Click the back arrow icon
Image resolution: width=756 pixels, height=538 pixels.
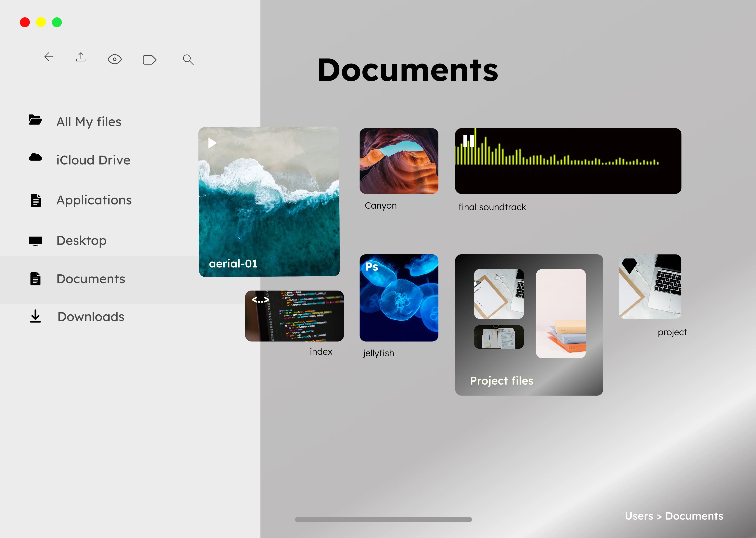point(49,57)
